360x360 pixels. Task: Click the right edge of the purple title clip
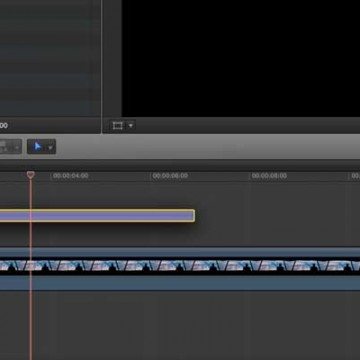[x=194, y=216]
